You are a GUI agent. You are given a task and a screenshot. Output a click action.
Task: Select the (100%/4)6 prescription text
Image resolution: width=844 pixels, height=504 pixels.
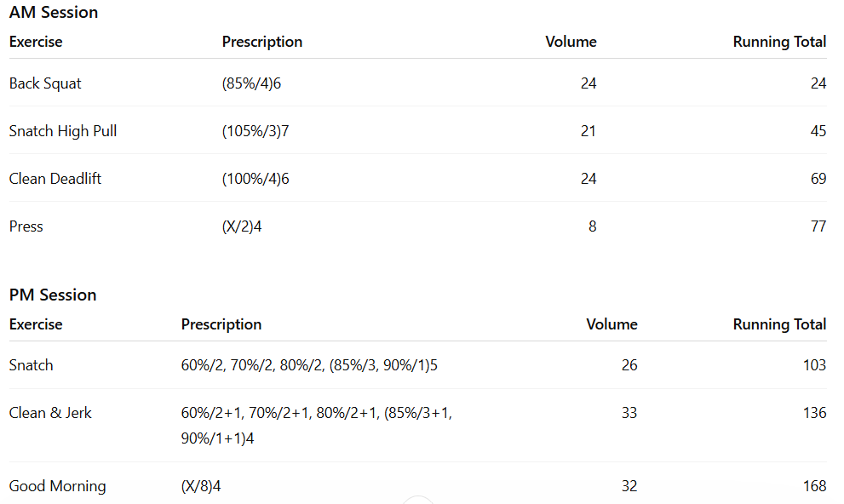pos(255,179)
